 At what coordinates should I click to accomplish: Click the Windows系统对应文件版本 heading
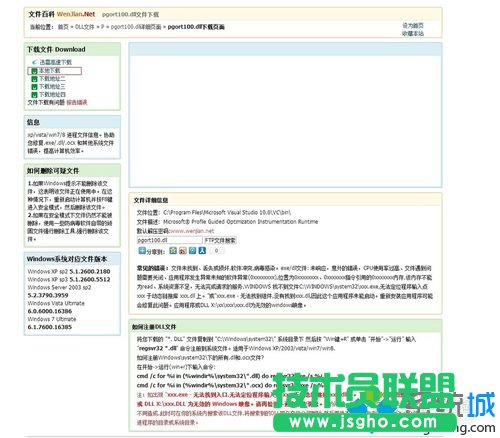[67, 259]
